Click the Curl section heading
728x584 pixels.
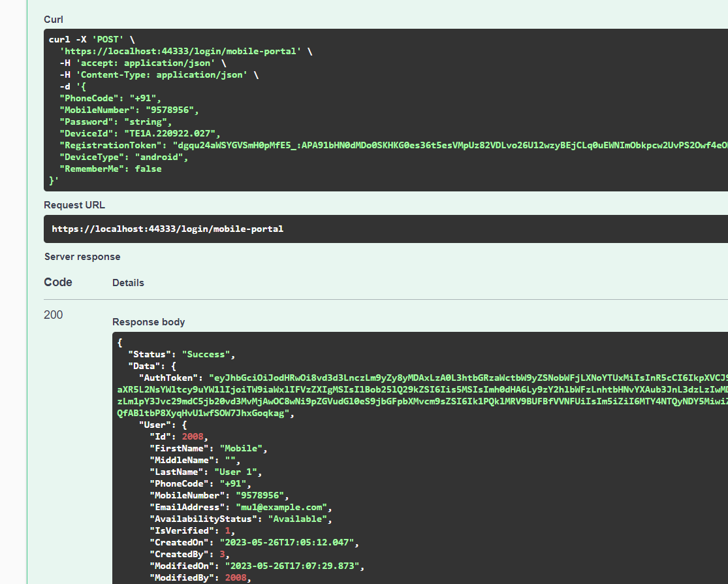(54, 20)
